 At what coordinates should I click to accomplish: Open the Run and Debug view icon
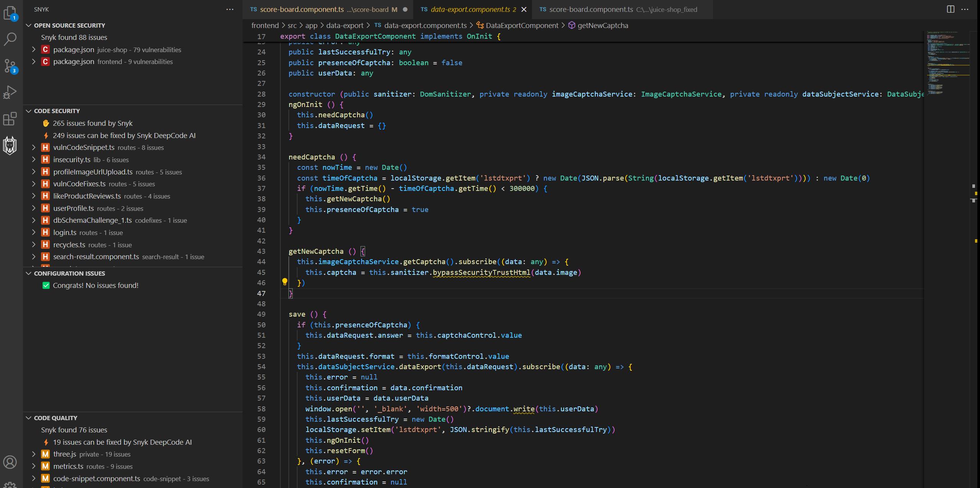(x=10, y=92)
